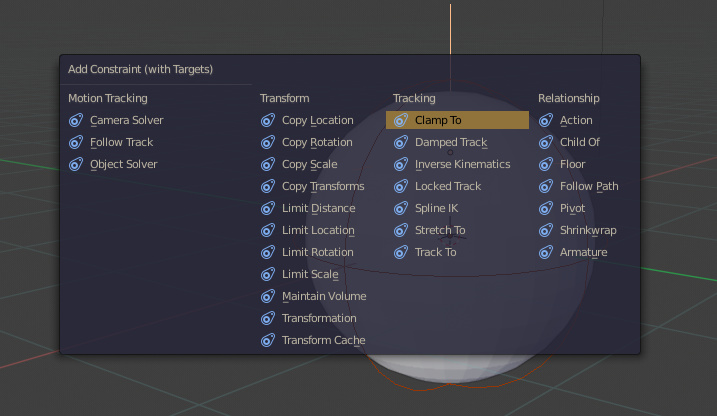Click the Armature constraint icon

pyautogui.click(x=546, y=252)
